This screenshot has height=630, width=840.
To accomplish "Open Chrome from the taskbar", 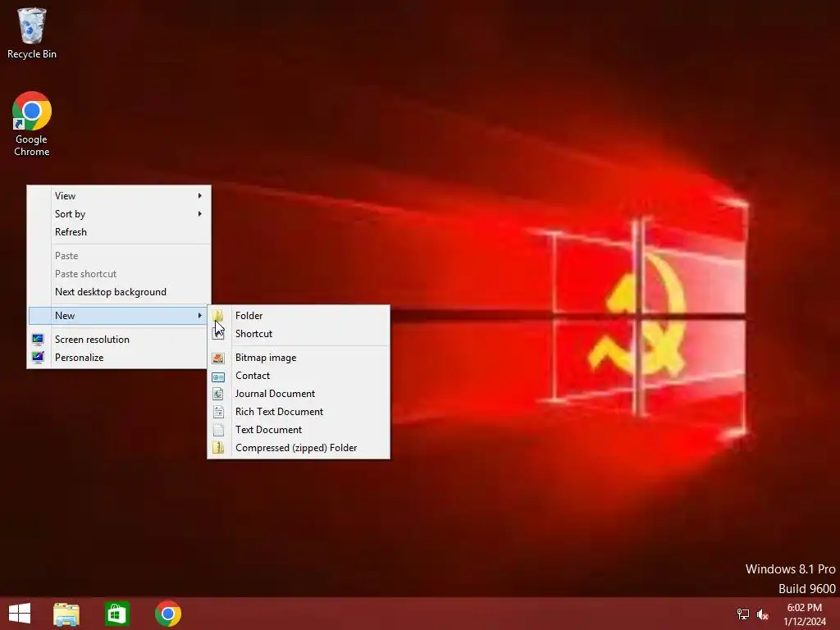I will (168, 614).
